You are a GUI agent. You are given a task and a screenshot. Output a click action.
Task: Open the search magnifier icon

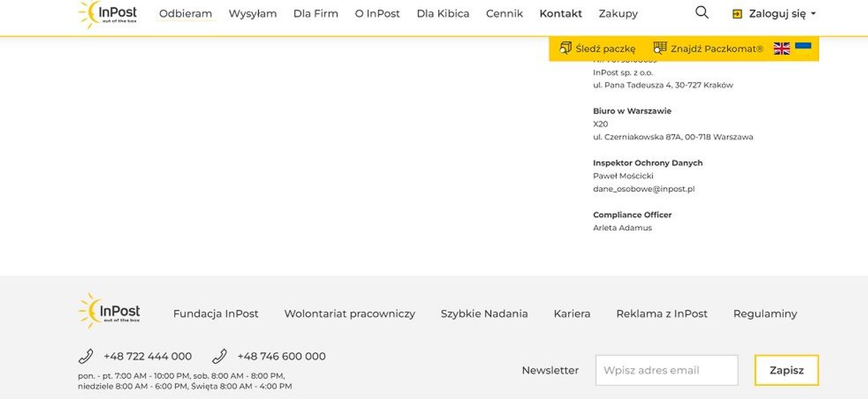[701, 12]
